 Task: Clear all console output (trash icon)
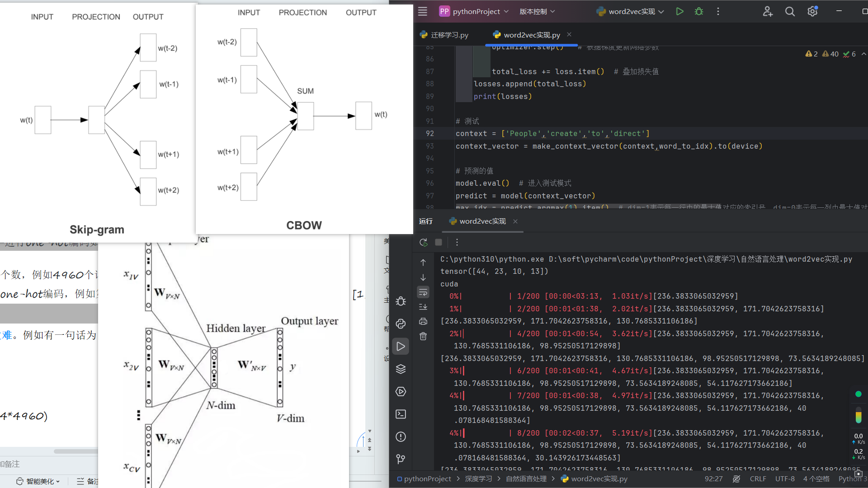423,336
